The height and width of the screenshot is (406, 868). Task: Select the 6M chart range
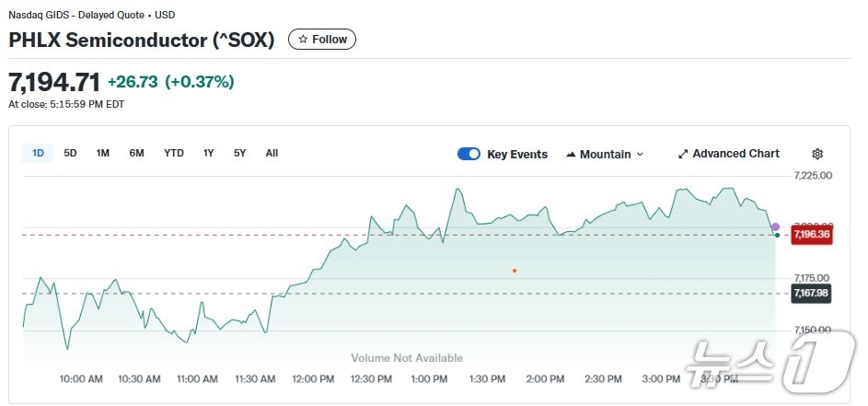tap(136, 153)
